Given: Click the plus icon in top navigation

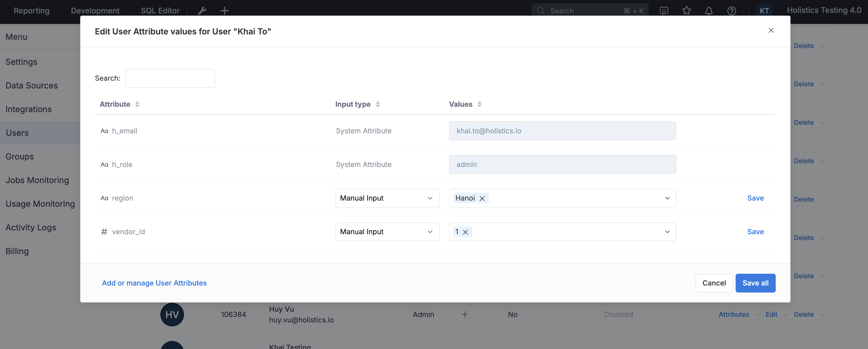Looking at the screenshot, I should coord(224,11).
